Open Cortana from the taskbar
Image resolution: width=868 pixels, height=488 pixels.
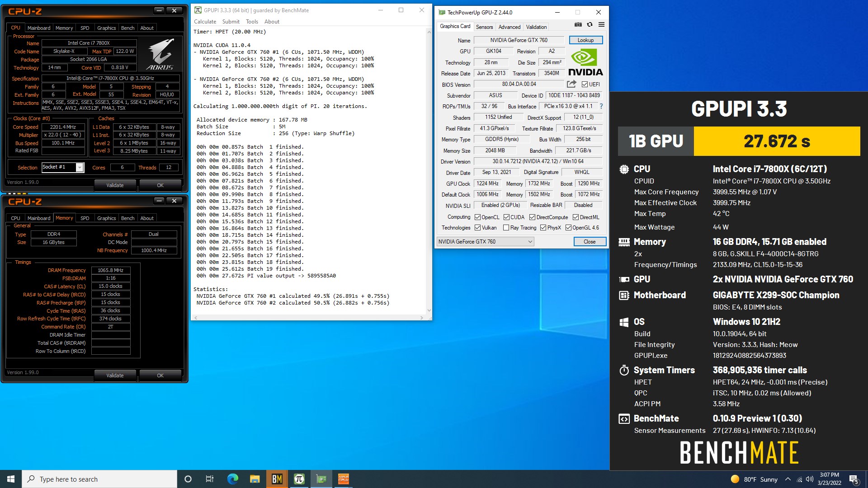tap(188, 479)
